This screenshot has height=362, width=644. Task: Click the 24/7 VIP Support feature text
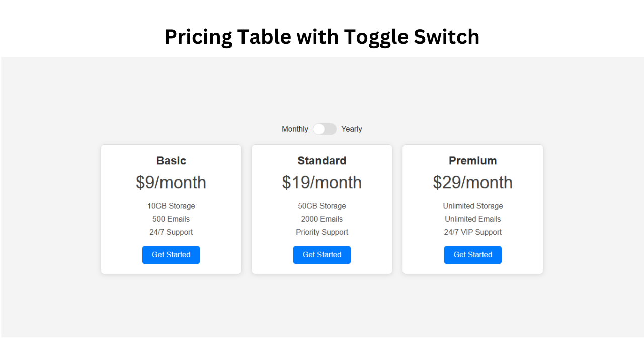pyautogui.click(x=473, y=232)
